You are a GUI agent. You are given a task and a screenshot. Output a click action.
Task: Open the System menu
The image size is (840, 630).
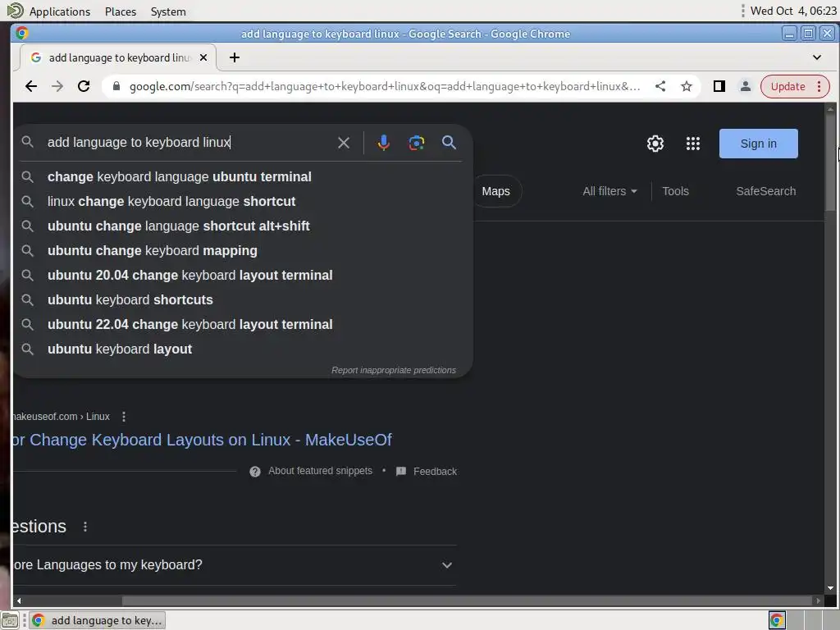[x=168, y=11]
